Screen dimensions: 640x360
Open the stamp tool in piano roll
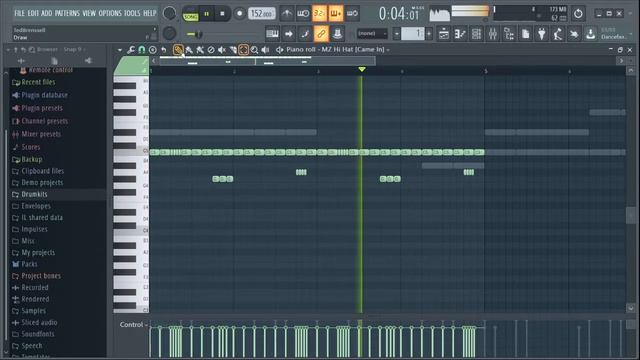(153, 50)
